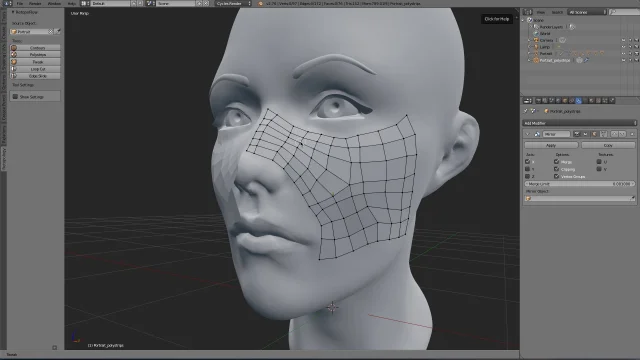Toggle Portrait_polystrips viewport visibility eye
The height and width of the screenshot is (360, 640).
coord(623,60)
